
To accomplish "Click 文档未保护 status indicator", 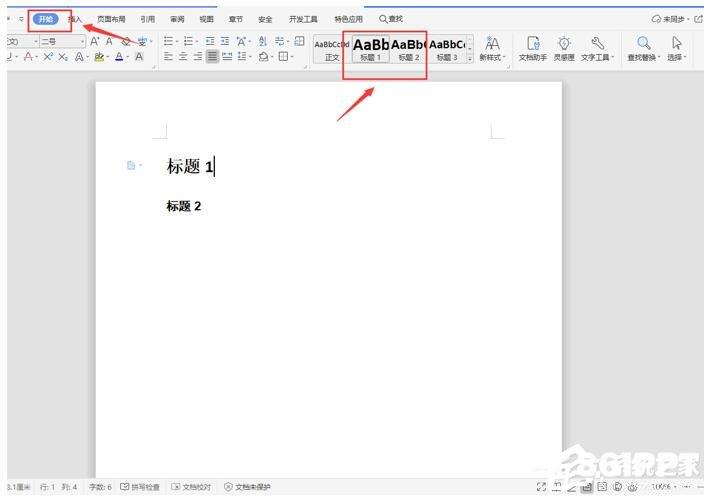I will coord(247,487).
